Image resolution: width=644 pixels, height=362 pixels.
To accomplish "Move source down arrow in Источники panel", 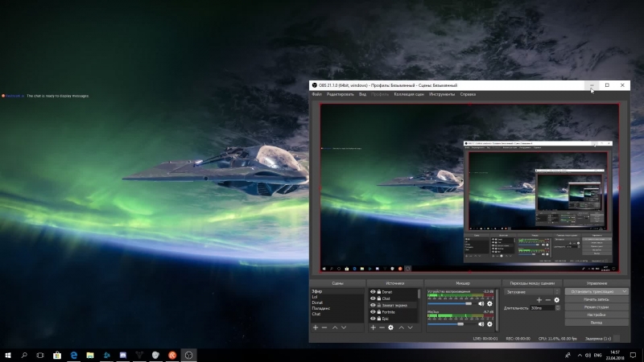I will 410,327.
